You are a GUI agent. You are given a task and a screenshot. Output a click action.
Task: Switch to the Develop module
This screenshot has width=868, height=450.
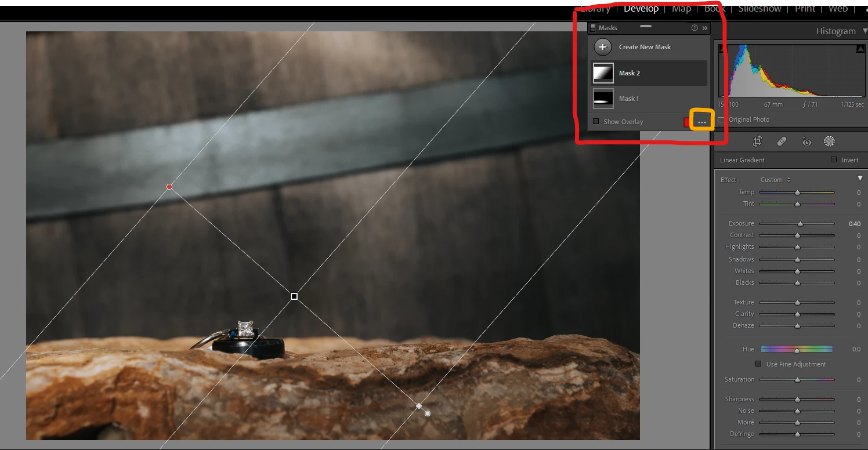641,9
